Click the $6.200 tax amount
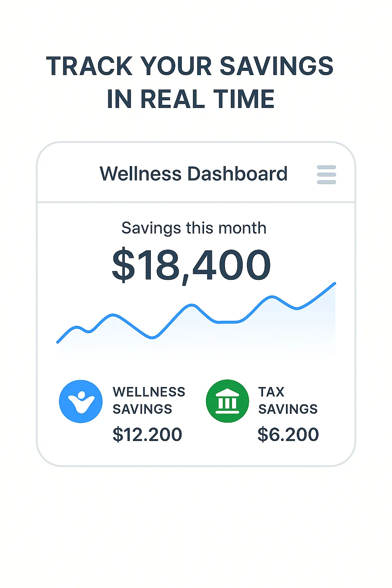The height and width of the screenshot is (588, 392). pyautogui.click(x=288, y=434)
